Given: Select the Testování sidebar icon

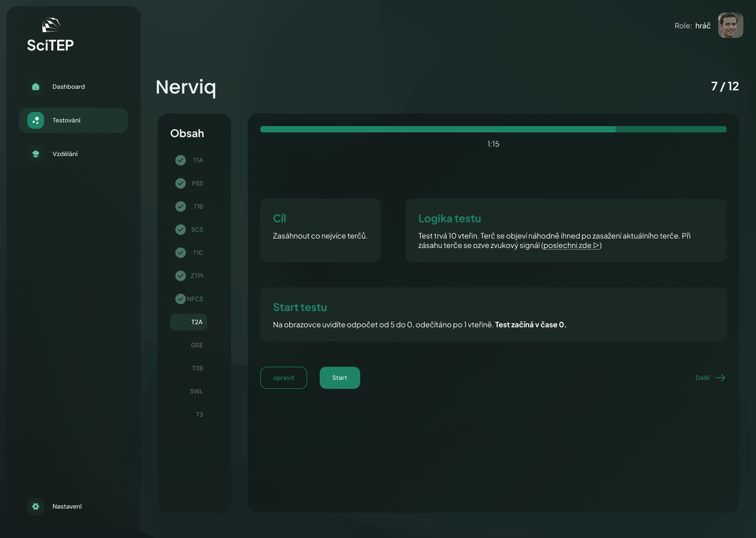Looking at the screenshot, I should pos(36,120).
